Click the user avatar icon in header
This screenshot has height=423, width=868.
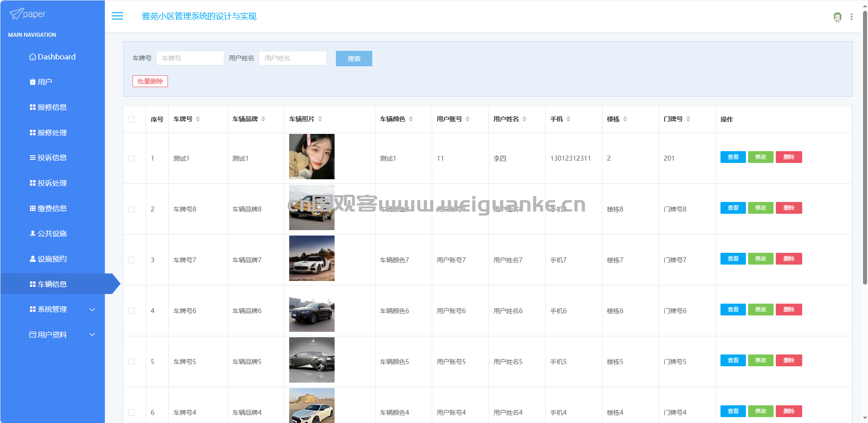click(x=837, y=17)
